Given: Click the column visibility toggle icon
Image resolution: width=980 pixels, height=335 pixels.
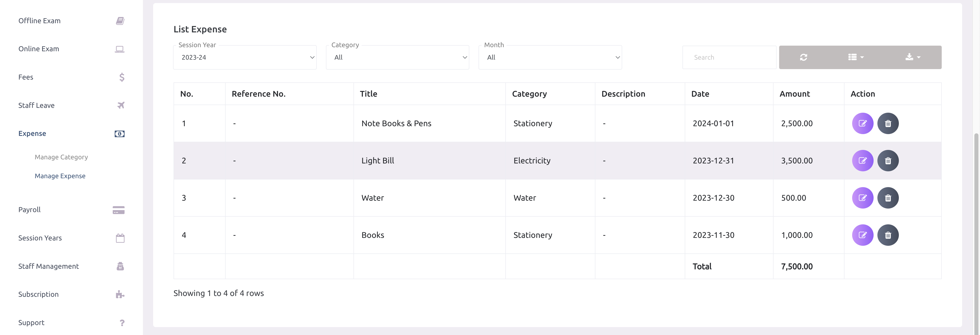Looking at the screenshot, I should pos(856,57).
